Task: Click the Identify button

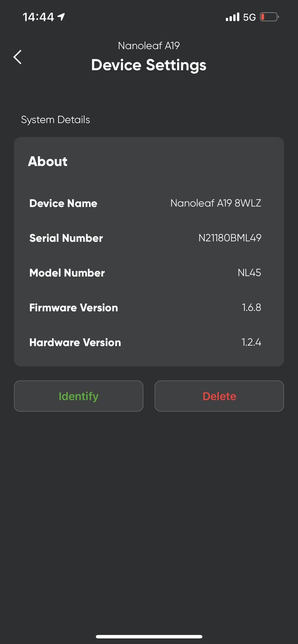Action: tap(79, 396)
